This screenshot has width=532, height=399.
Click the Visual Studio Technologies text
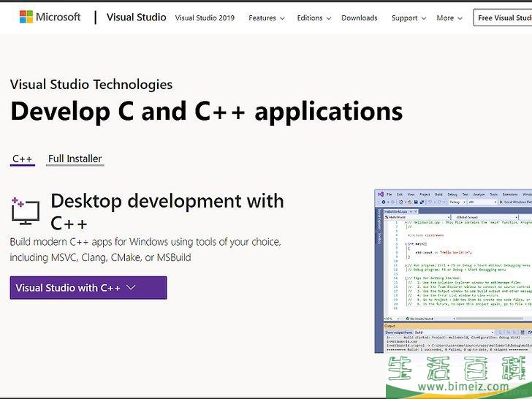(91, 85)
